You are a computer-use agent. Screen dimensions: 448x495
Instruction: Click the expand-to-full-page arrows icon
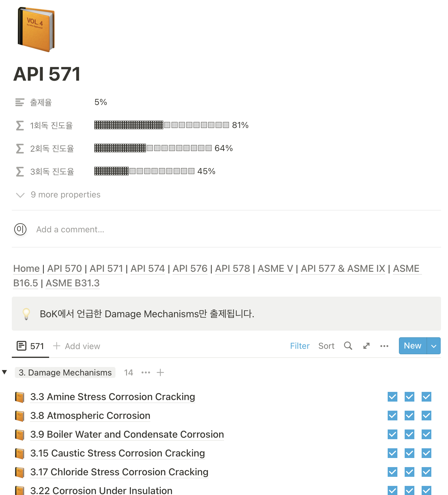click(366, 346)
